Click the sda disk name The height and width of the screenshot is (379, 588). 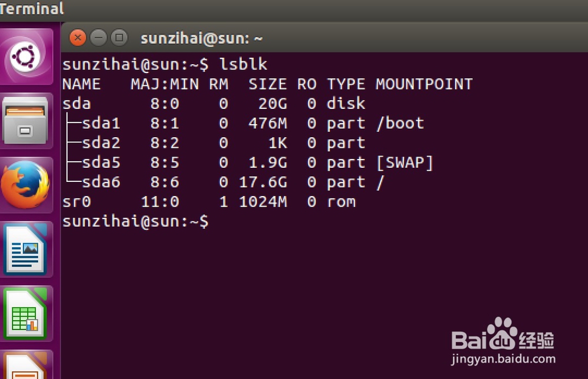76,104
